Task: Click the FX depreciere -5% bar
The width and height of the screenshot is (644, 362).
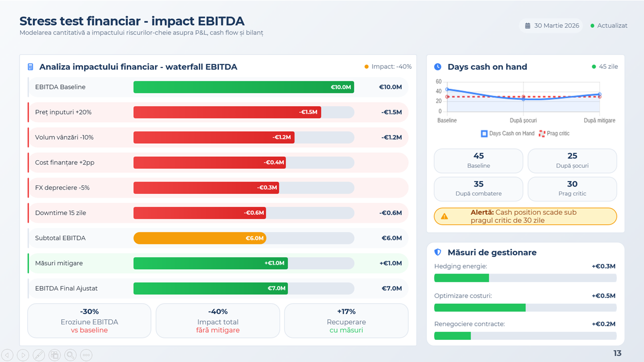Action: tap(206, 188)
